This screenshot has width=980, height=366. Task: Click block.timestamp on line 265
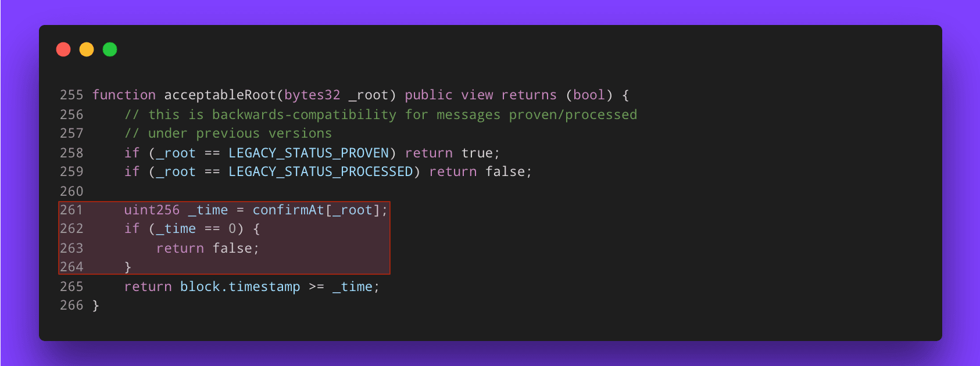coord(240,286)
